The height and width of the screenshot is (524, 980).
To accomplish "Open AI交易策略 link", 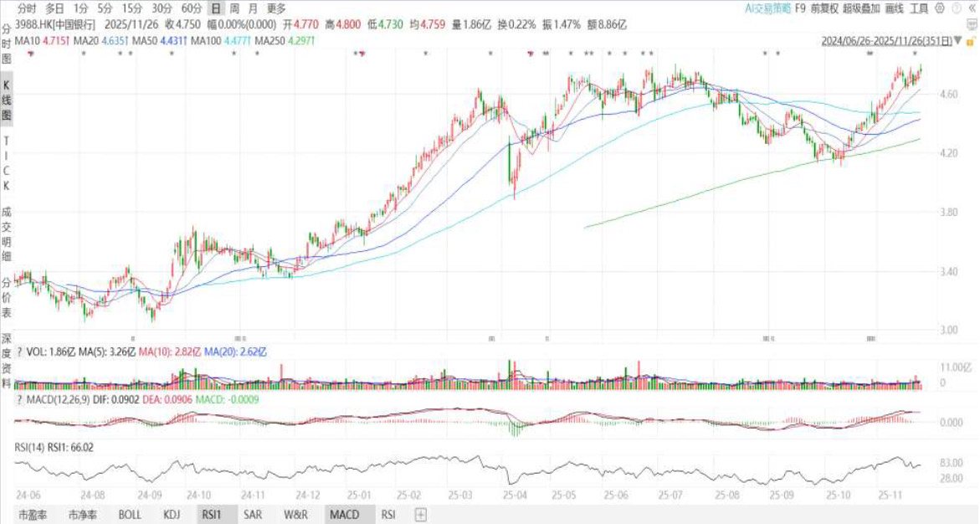I will point(767,8).
